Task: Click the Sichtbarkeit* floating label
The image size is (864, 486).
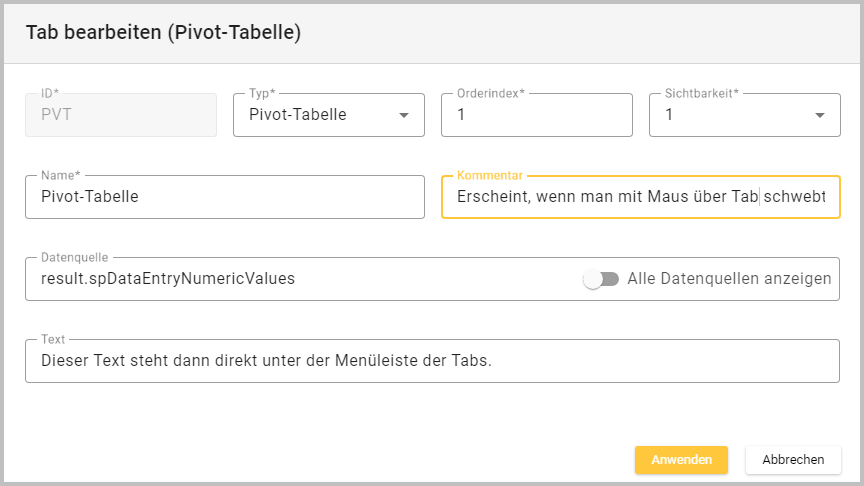Action: click(x=701, y=93)
